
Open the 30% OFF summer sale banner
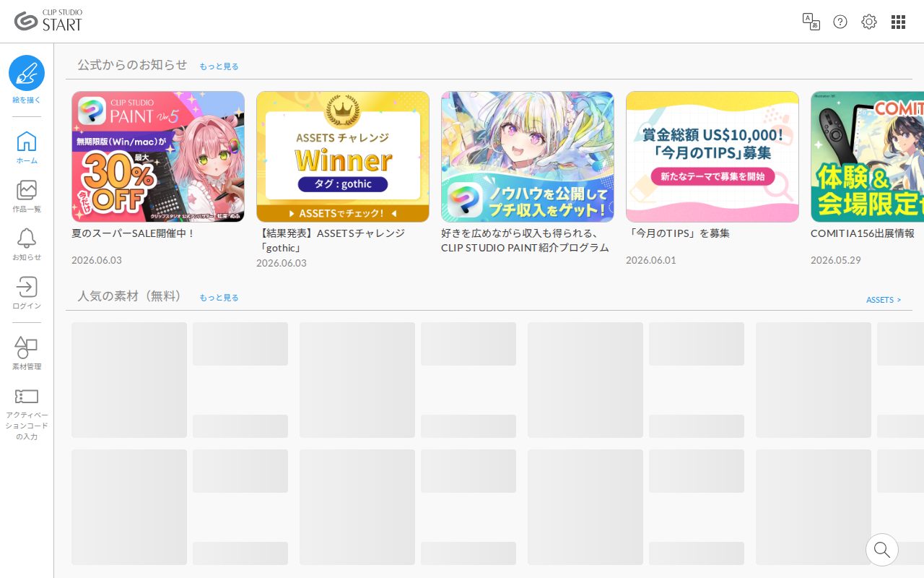158,157
